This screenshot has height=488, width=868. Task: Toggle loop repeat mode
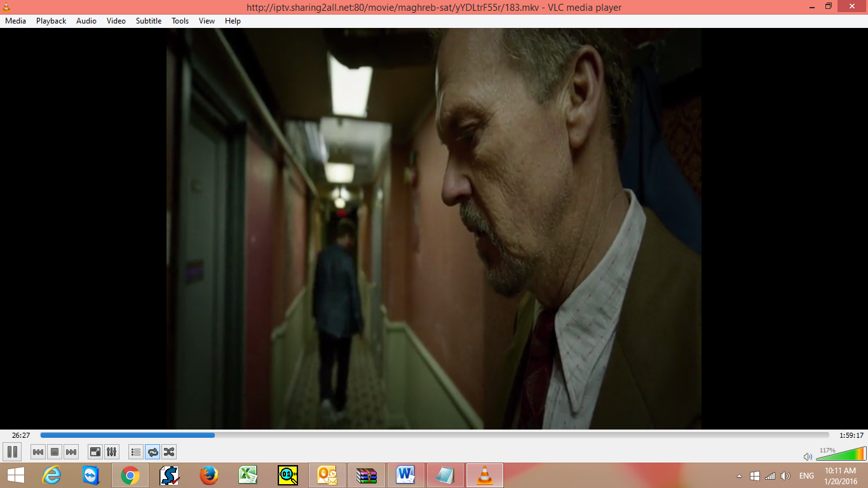pos(153,452)
